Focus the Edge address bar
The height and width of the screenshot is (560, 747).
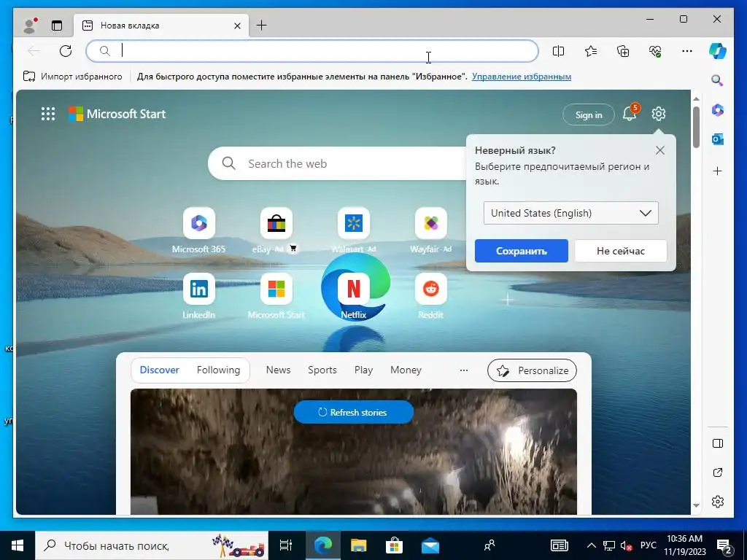[312, 51]
